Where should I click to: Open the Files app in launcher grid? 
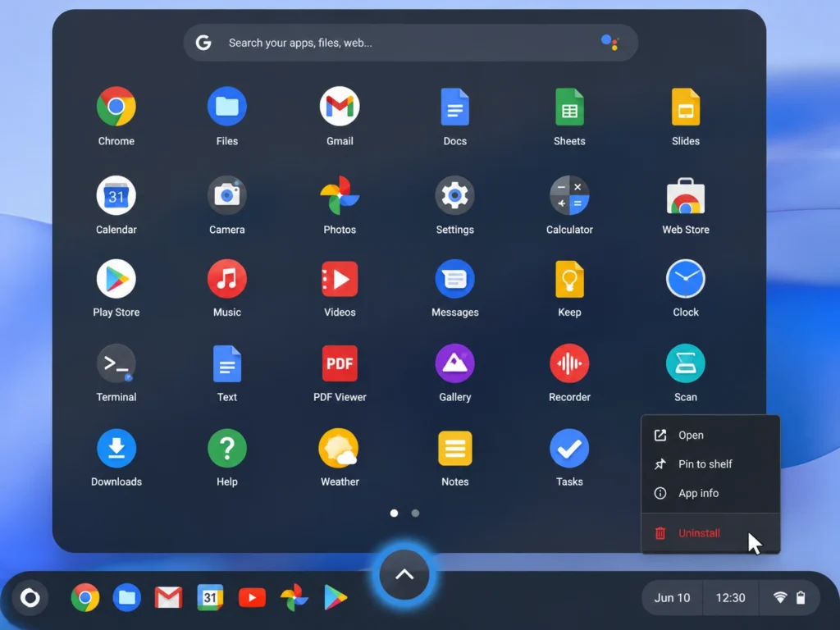[227, 106]
